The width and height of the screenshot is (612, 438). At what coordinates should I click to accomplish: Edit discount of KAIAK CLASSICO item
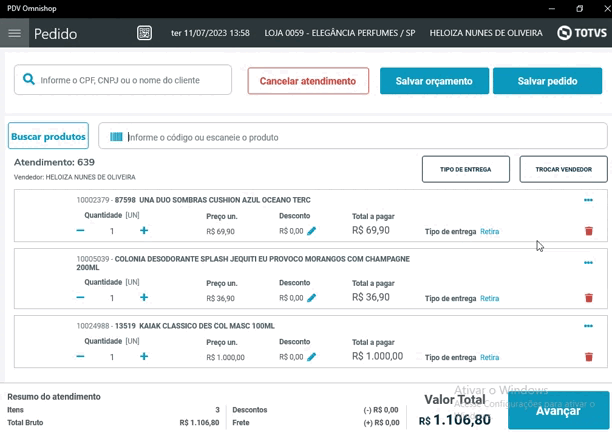point(312,357)
